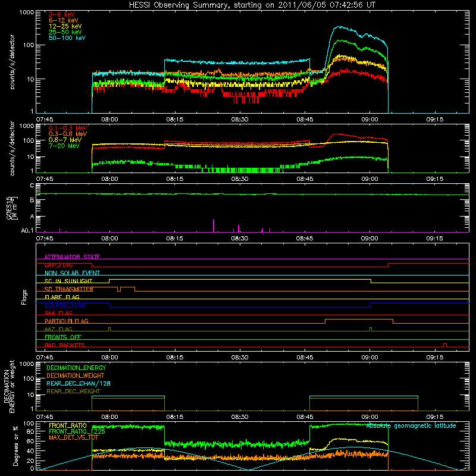
Task: Select the C level tick on GOES axis
Action: pyautogui.click(x=32, y=186)
